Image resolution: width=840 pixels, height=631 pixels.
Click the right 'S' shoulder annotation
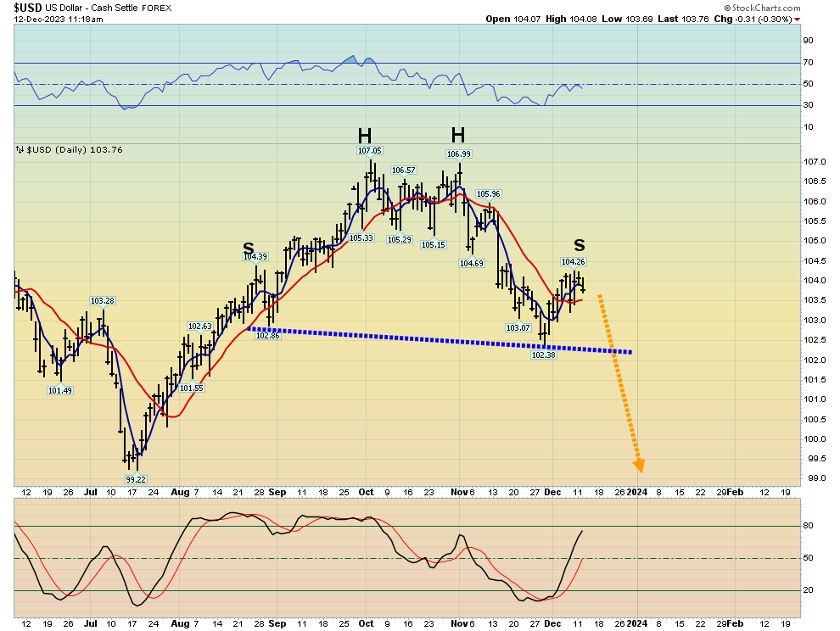tap(580, 246)
